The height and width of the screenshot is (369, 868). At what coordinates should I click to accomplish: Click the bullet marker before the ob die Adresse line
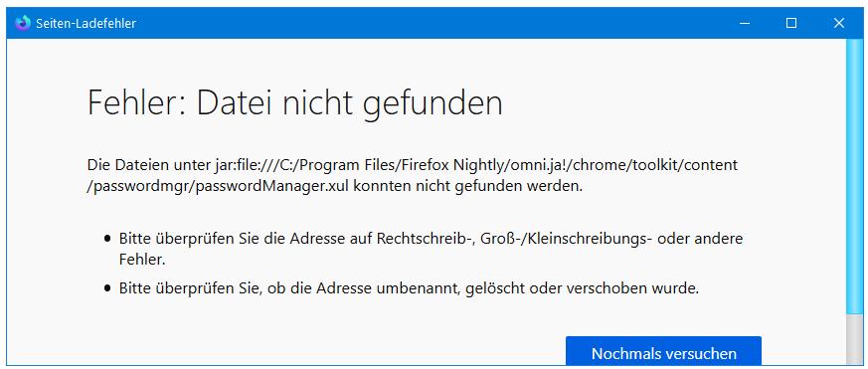[107, 288]
